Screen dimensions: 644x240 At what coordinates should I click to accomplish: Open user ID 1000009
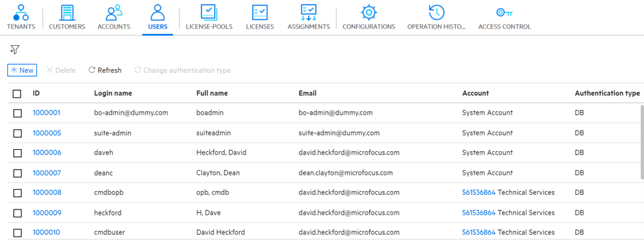pyautogui.click(x=47, y=212)
